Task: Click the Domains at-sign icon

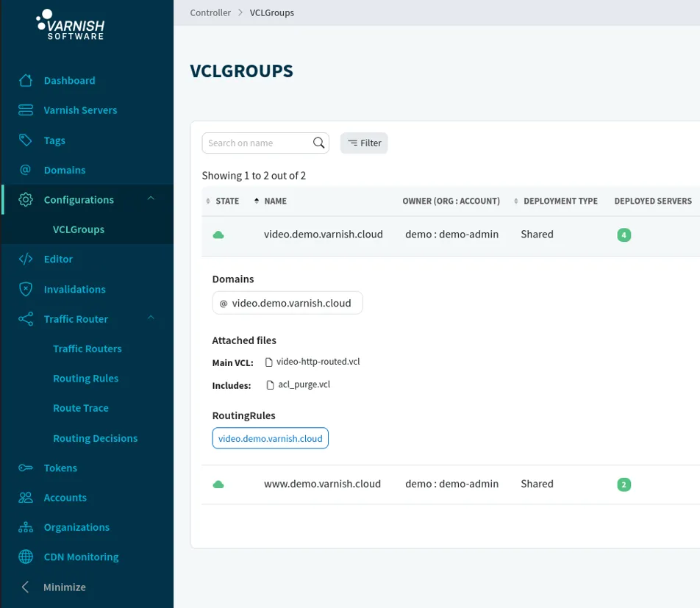Action: tap(26, 170)
